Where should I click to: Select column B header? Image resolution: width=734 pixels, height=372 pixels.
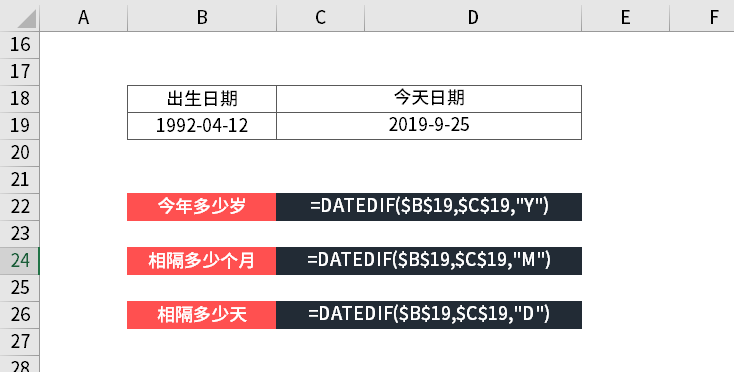tap(202, 17)
